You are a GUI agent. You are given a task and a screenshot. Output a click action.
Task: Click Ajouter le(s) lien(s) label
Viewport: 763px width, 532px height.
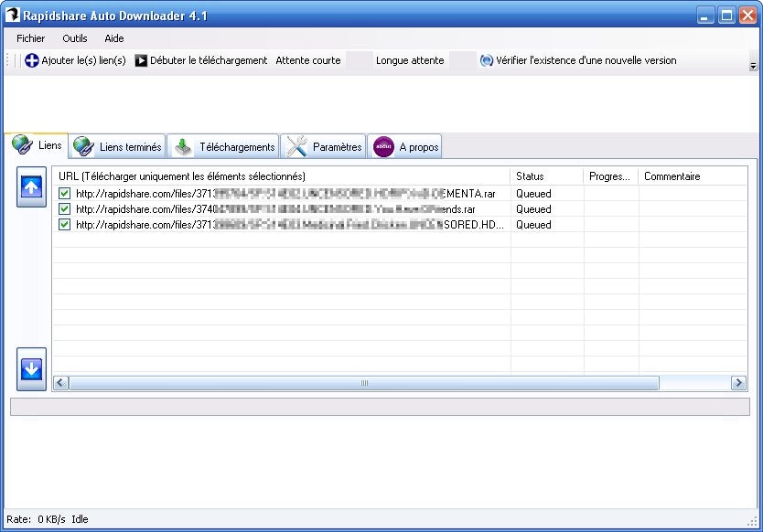coord(83,60)
